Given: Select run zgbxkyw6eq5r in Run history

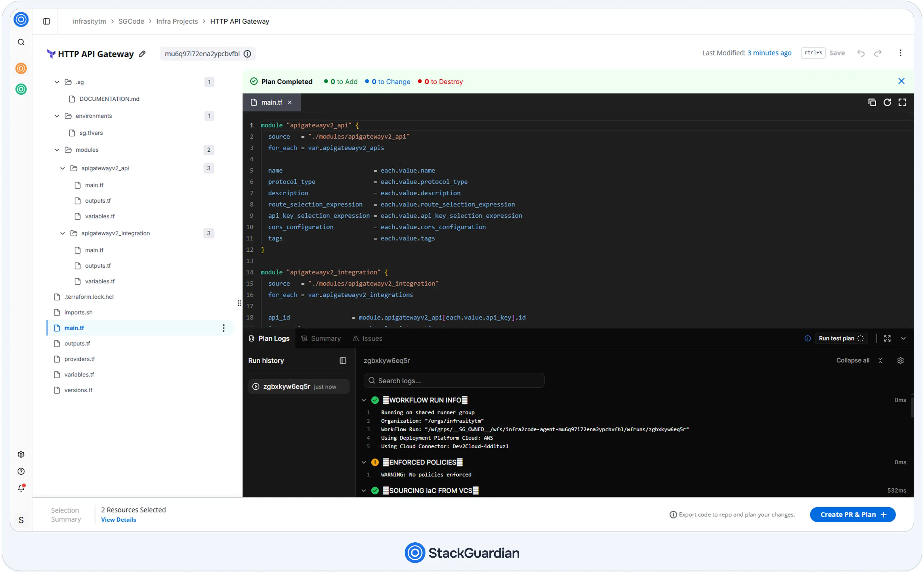Looking at the screenshot, I should click(x=299, y=387).
